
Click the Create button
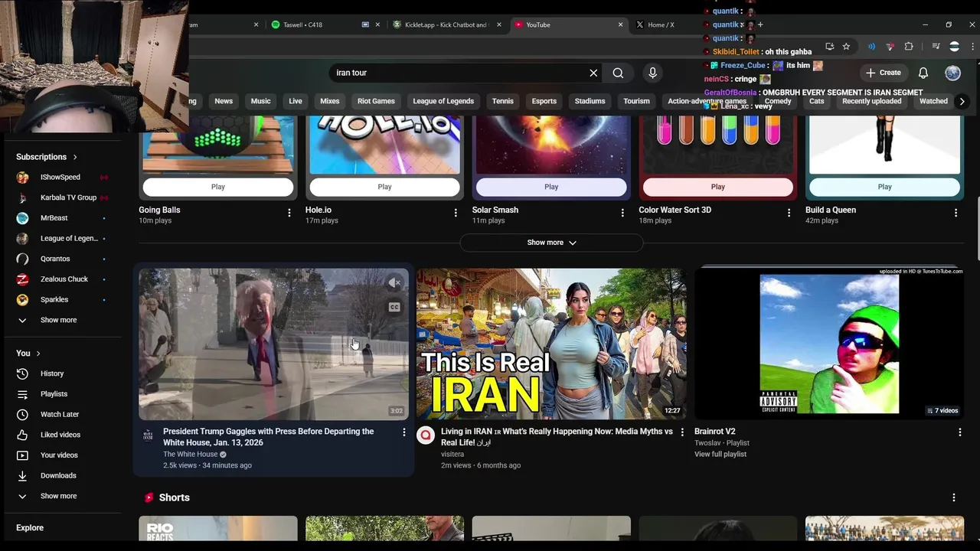pyautogui.click(x=883, y=73)
